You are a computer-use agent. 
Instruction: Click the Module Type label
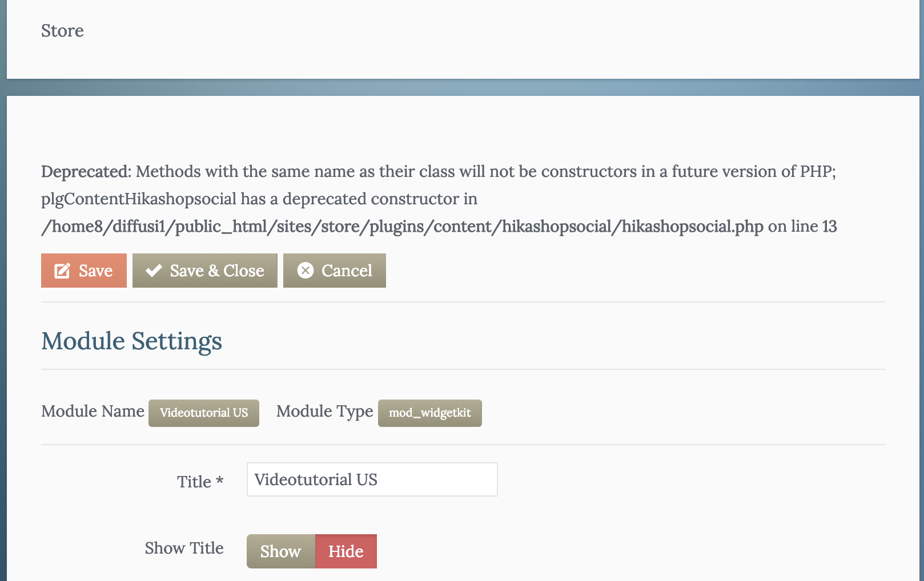click(324, 411)
